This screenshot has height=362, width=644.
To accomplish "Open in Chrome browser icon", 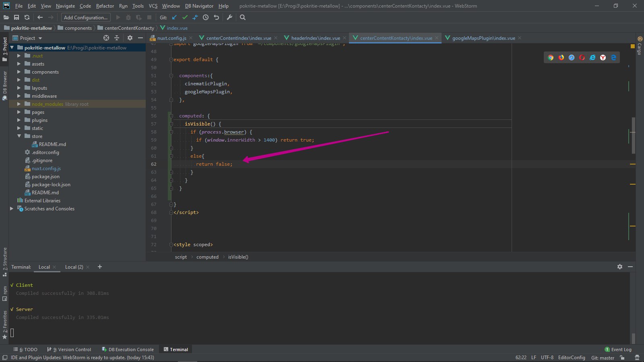I will pyautogui.click(x=551, y=58).
